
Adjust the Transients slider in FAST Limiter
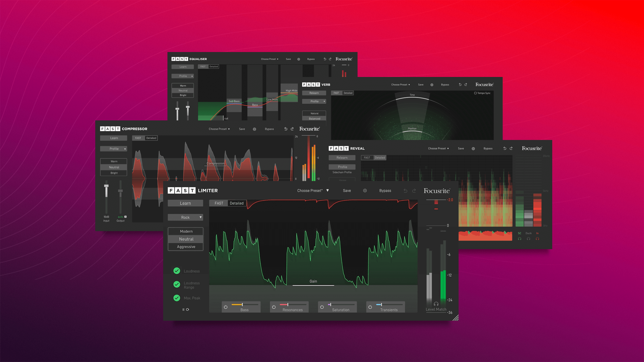pos(382,304)
